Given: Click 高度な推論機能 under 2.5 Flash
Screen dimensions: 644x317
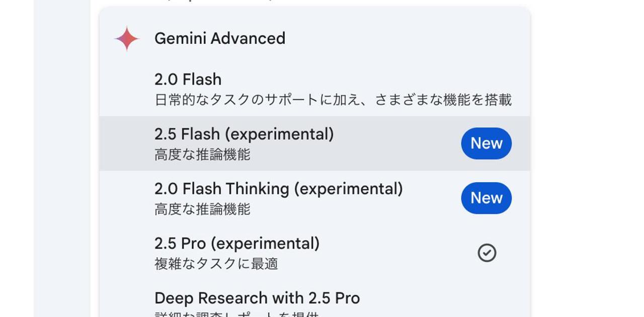Looking at the screenshot, I should [202, 154].
